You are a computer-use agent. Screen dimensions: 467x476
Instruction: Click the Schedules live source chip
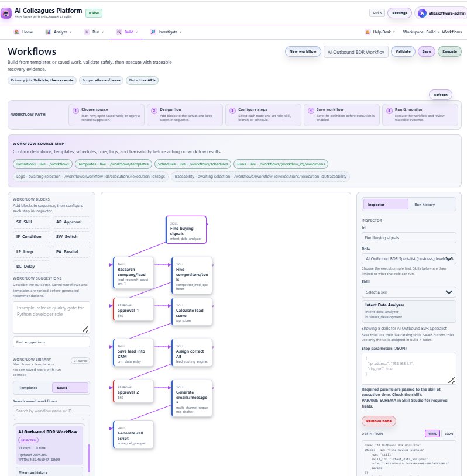(x=193, y=164)
